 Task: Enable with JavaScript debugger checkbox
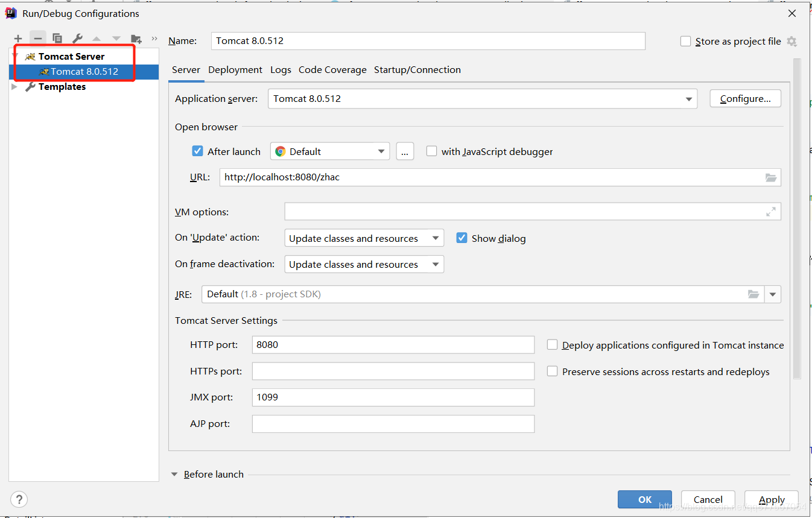pyautogui.click(x=431, y=151)
